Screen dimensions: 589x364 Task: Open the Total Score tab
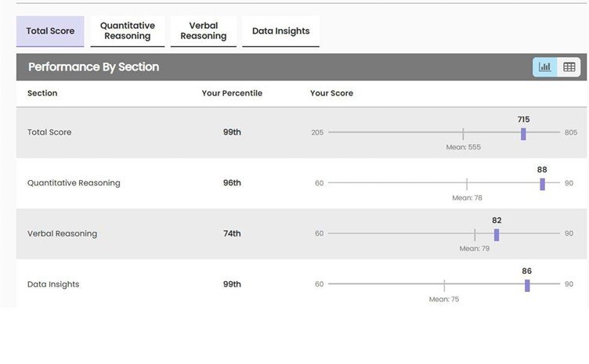coord(50,31)
